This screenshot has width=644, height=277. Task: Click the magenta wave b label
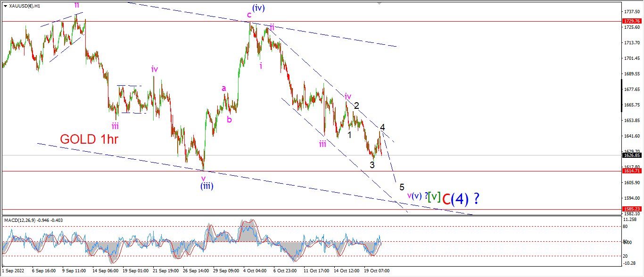click(x=229, y=119)
